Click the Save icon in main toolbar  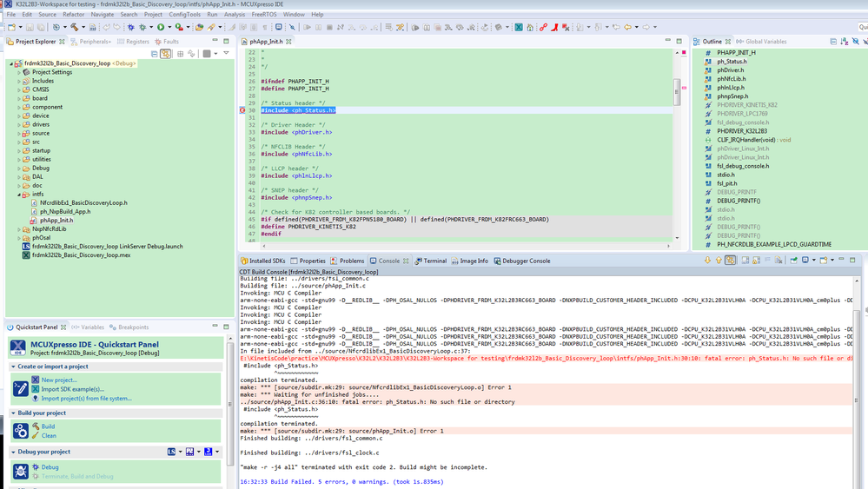[30, 27]
